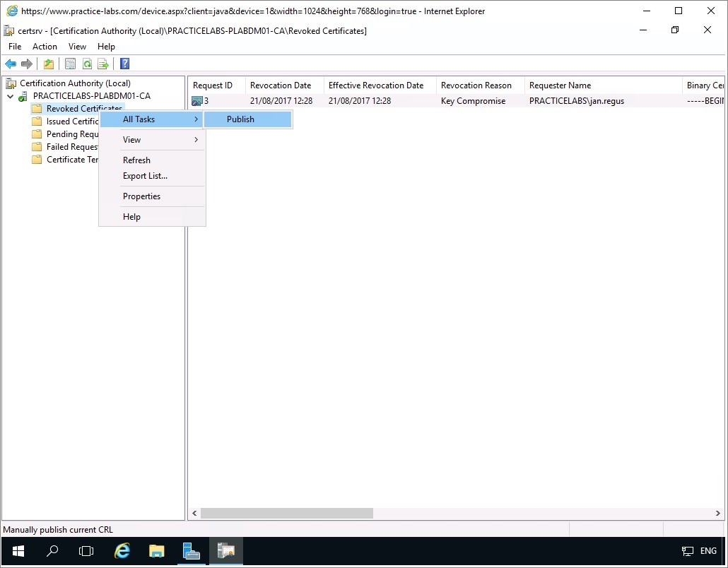
Task: Click the certsrv taskbar icon
Action: pyautogui.click(x=226, y=551)
